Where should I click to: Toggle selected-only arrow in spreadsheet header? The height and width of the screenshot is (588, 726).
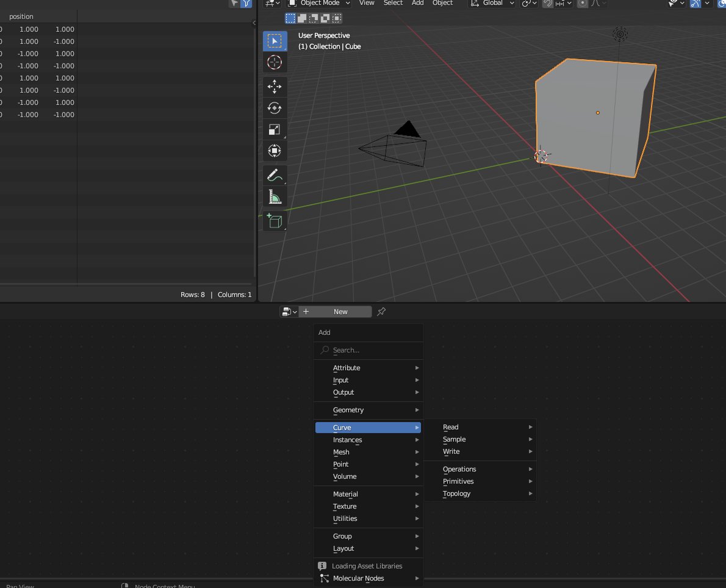[x=235, y=3]
